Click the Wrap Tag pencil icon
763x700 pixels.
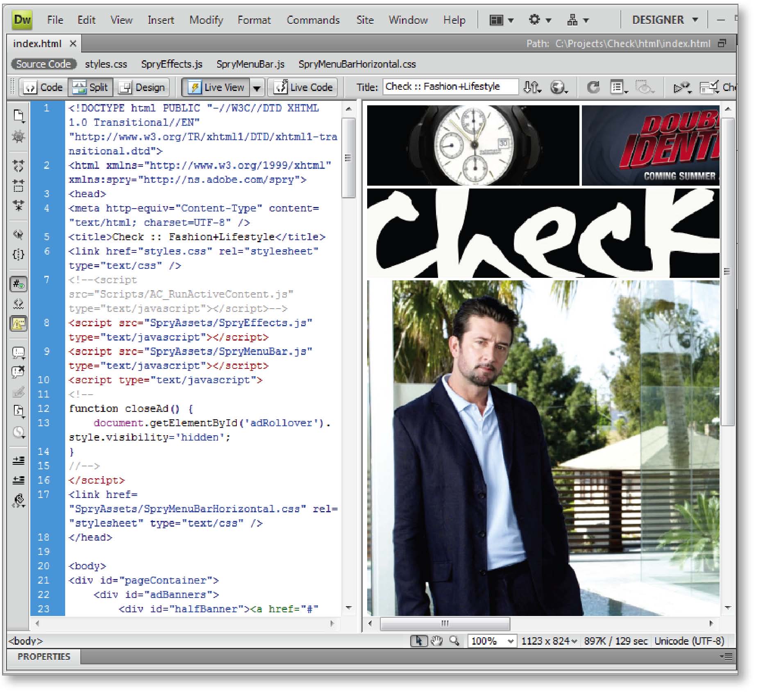pos(18,392)
